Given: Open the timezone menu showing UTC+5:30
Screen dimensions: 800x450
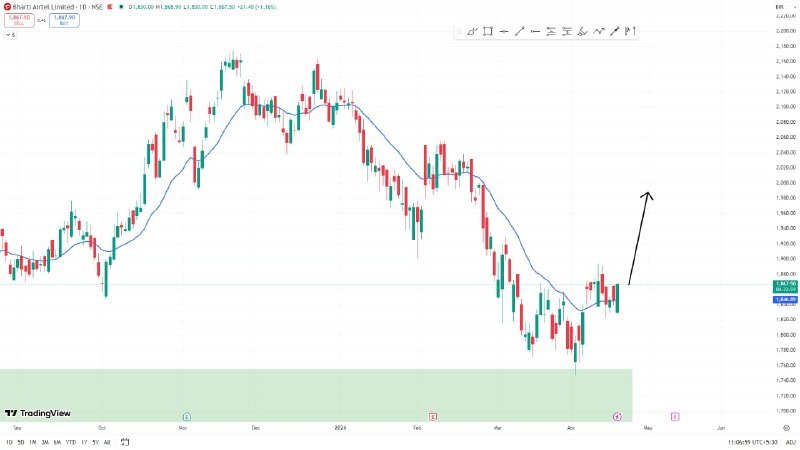Looking at the screenshot, I should pyautogui.click(x=753, y=442).
